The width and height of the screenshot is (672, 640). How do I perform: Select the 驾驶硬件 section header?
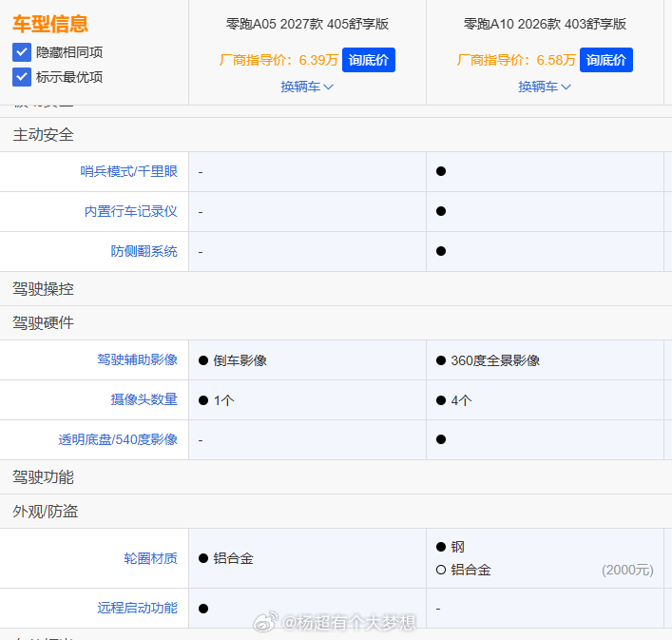click(x=44, y=322)
